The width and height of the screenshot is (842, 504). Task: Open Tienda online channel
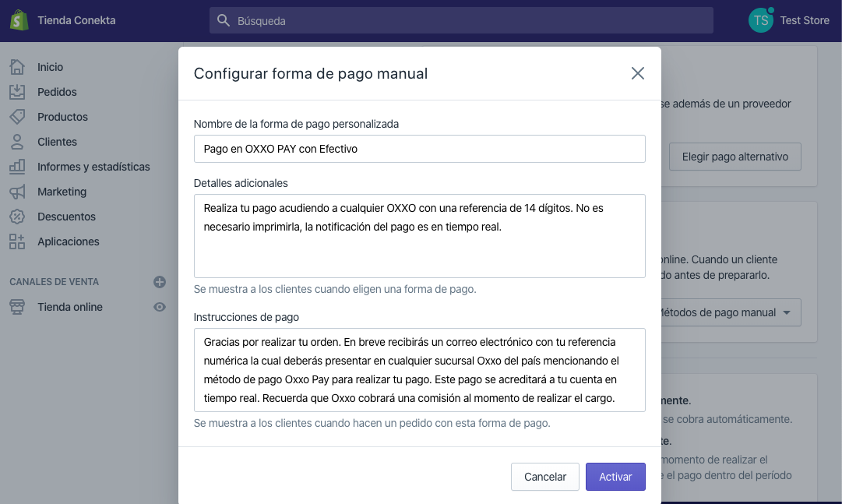coord(70,307)
